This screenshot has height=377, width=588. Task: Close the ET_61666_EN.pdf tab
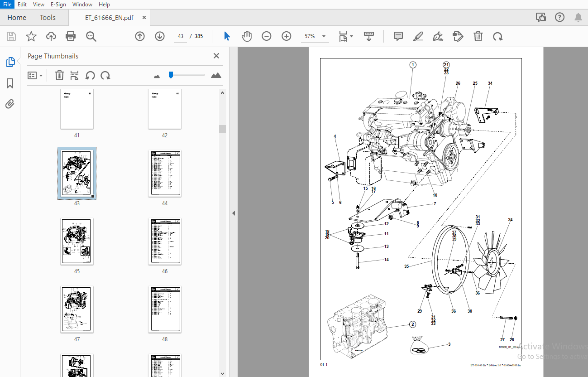tap(144, 18)
